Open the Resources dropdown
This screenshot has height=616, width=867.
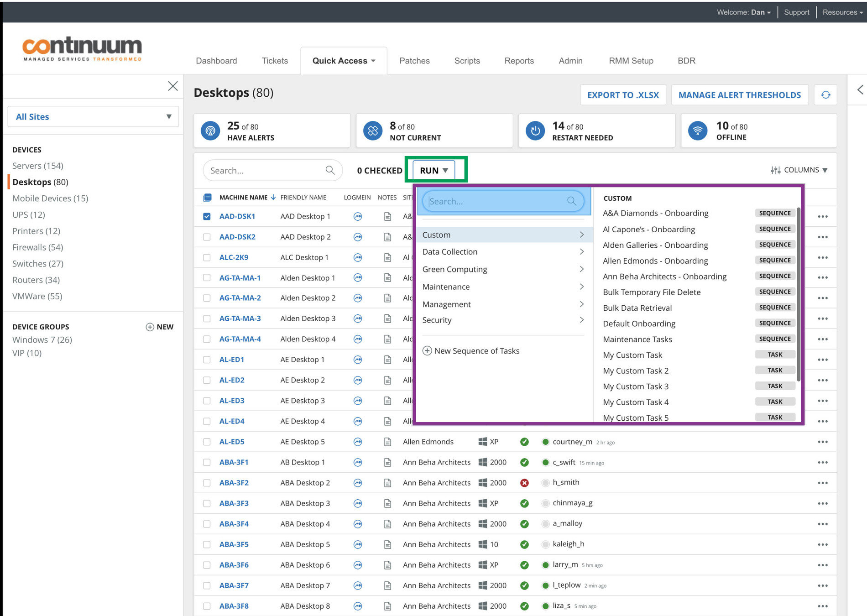tap(842, 12)
